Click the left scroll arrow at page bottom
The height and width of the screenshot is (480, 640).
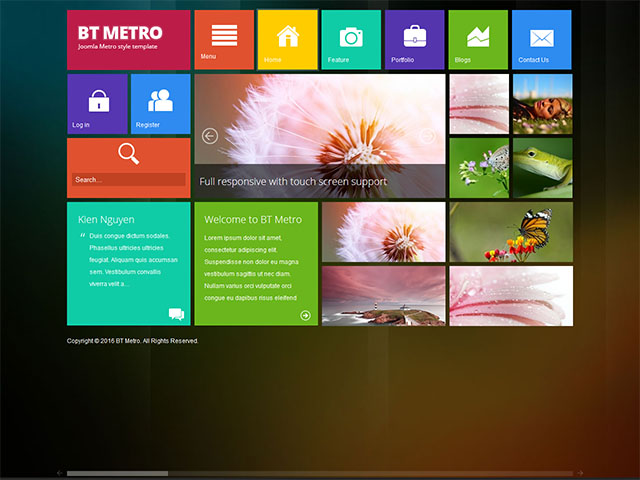(x=60, y=473)
